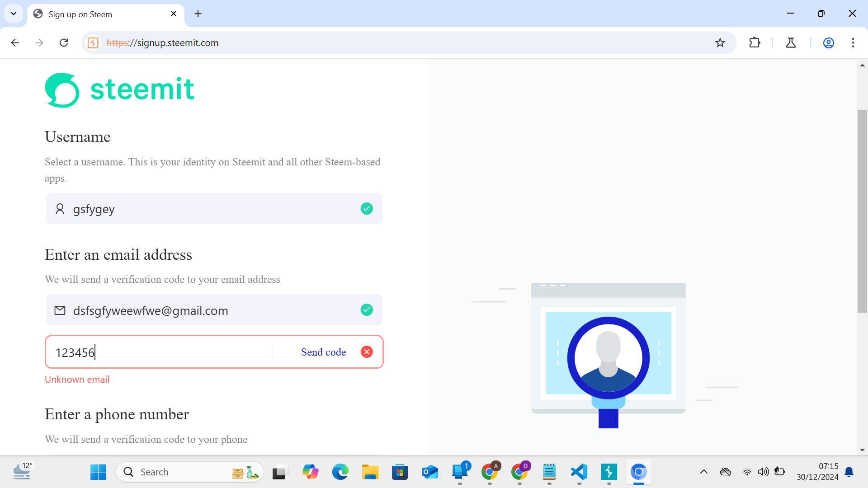The image size is (868, 488).
Task: Click the scrollbar down arrow
Action: (x=863, y=450)
